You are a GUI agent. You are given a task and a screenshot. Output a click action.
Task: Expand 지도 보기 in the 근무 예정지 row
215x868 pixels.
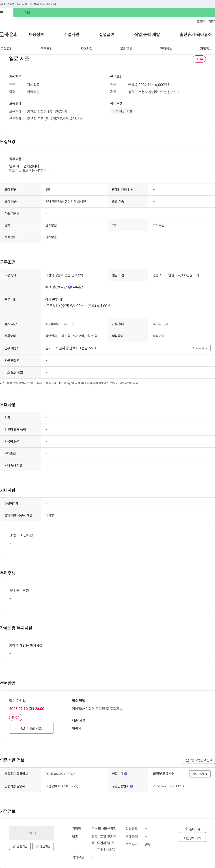[x=200, y=348]
